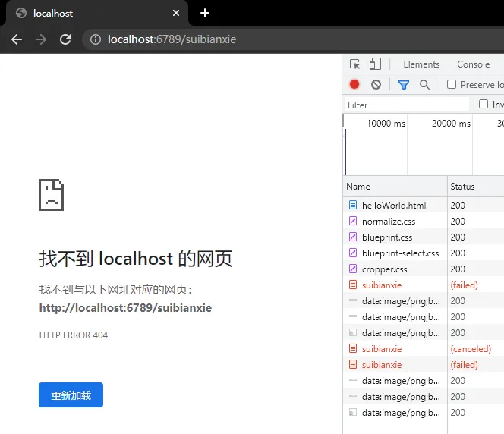
Task: Reload the page using browser refresh icon
Action: [65, 39]
